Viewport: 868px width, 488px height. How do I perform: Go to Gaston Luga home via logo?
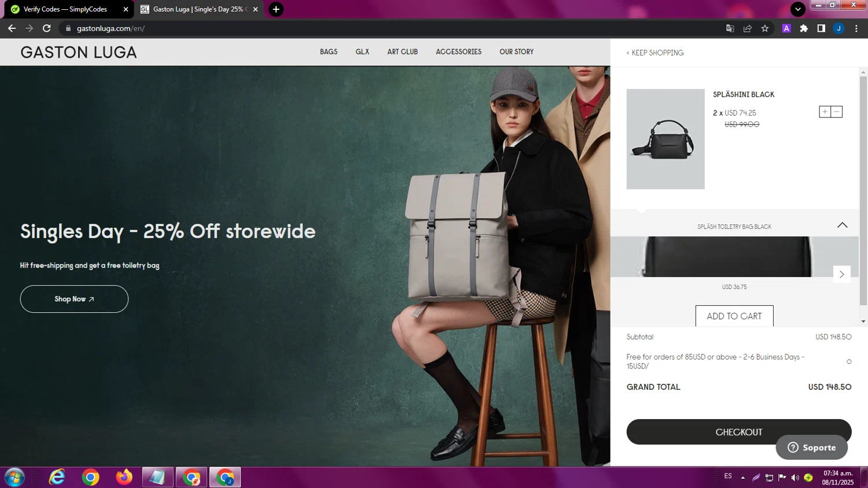click(79, 53)
